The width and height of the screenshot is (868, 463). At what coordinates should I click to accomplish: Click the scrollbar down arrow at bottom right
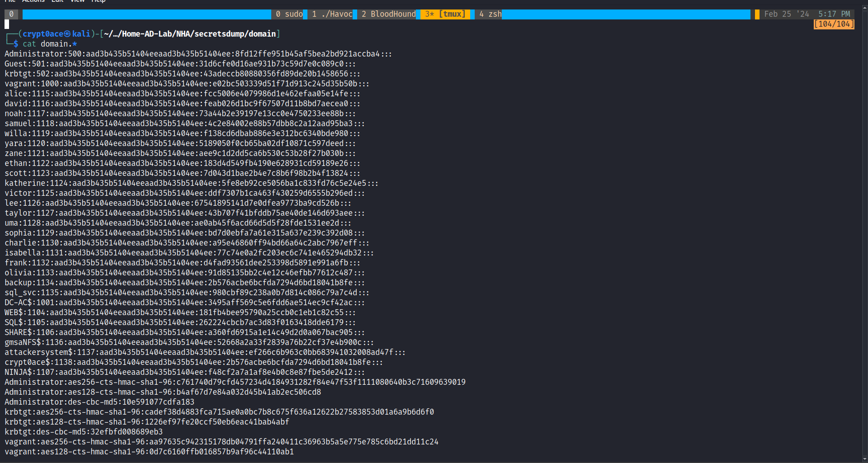(864, 459)
